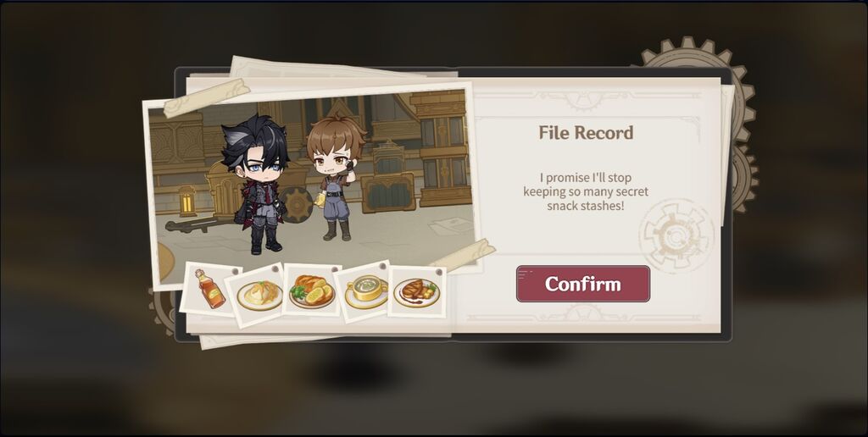The height and width of the screenshot is (437, 868).
Task: Click the tape strip at photo bottom-right
Action: tap(463, 254)
